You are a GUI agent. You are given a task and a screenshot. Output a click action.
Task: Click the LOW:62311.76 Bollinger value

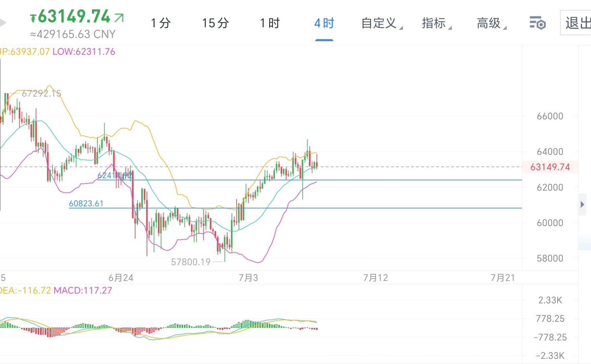click(84, 52)
